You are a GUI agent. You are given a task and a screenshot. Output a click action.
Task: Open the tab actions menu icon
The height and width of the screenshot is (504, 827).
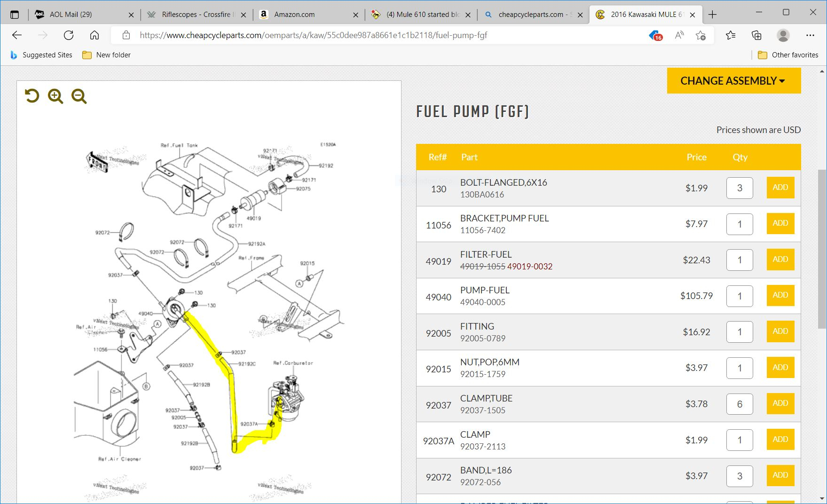pos(15,15)
